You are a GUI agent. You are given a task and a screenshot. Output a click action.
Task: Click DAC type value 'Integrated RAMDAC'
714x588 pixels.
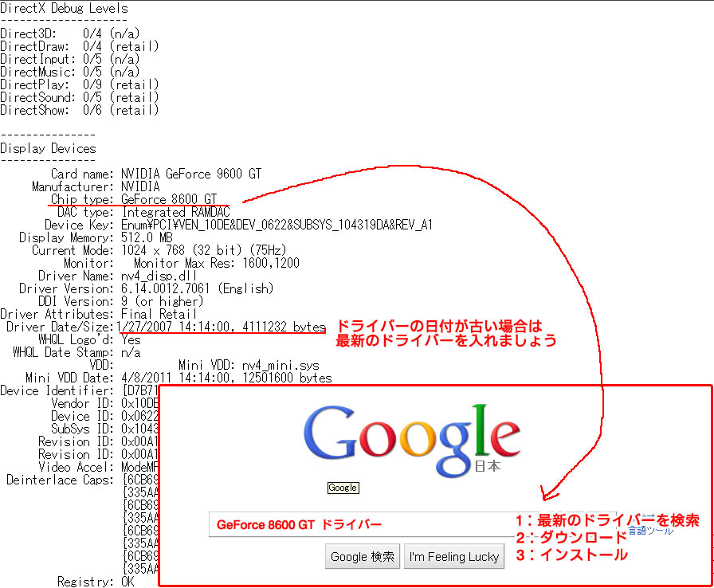[176, 212]
